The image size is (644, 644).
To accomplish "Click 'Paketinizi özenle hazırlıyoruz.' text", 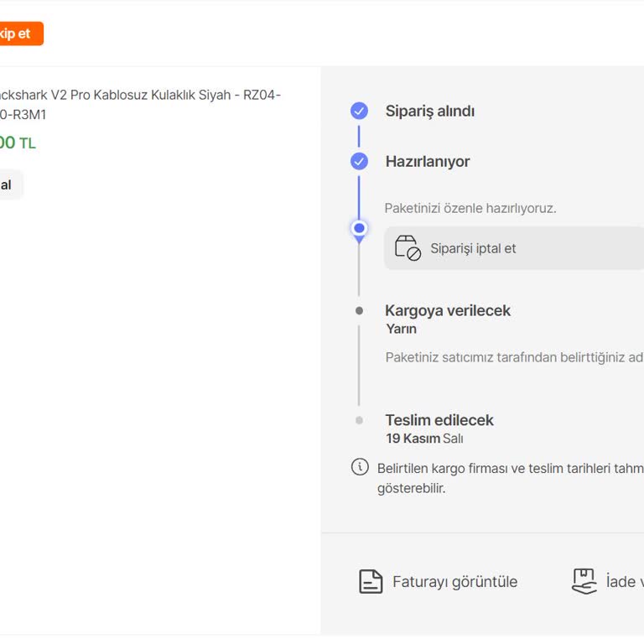I will (470, 208).
